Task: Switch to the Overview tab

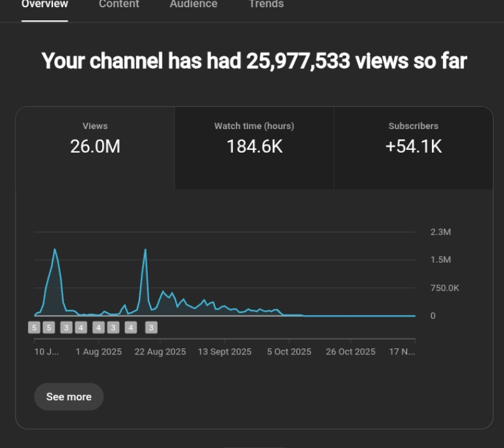Action: click(45, 5)
